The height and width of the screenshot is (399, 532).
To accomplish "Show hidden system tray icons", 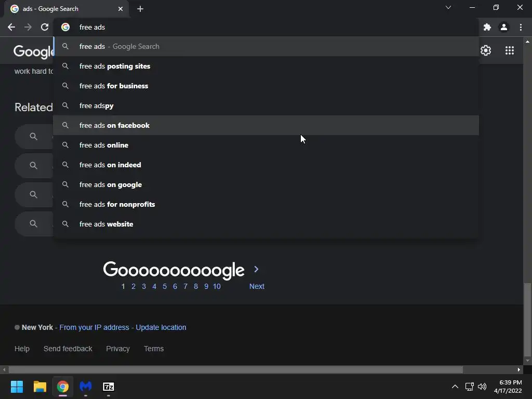I will 455,387.
